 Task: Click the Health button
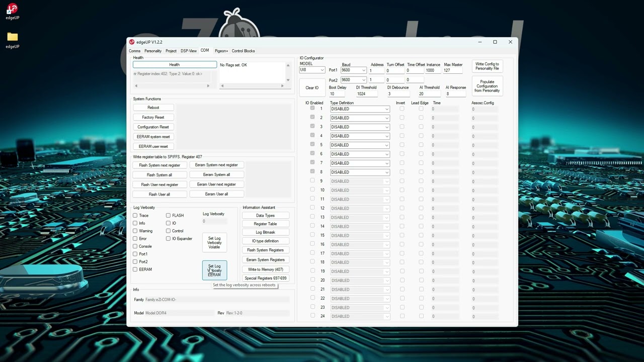(x=175, y=65)
